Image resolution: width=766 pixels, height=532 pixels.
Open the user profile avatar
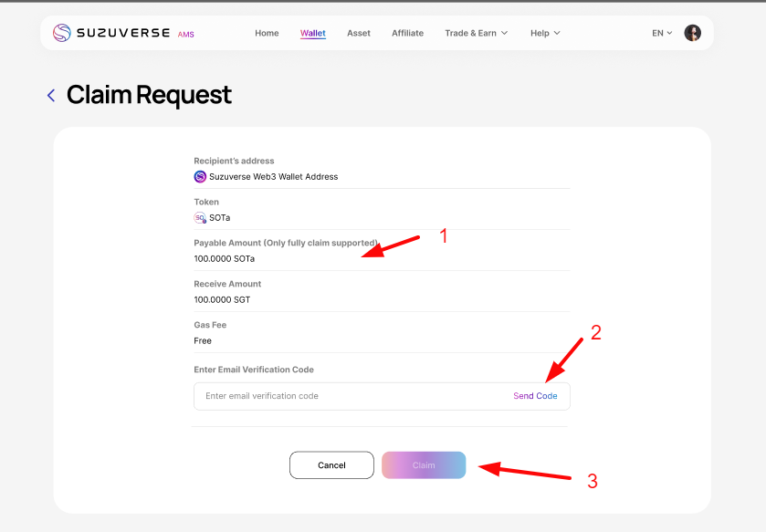[x=692, y=33]
